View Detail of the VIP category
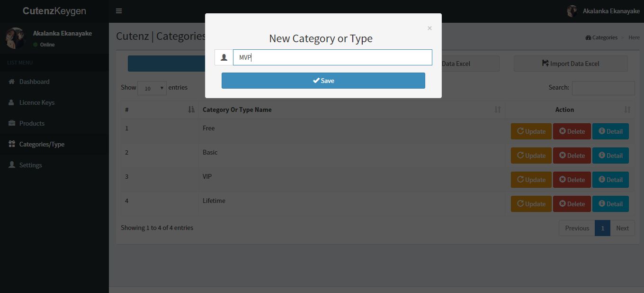 click(610, 180)
